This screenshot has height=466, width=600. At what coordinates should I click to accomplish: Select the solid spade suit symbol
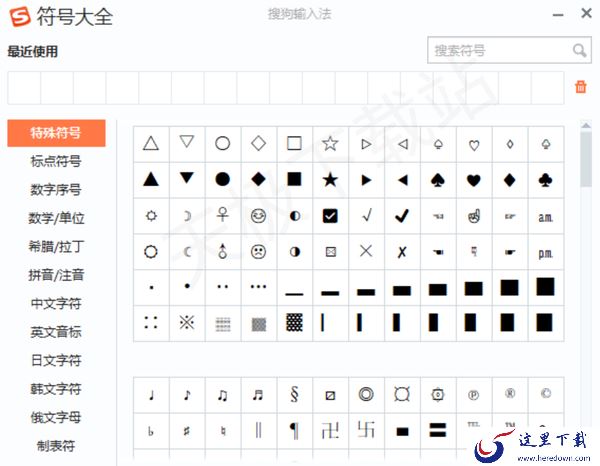(438, 180)
